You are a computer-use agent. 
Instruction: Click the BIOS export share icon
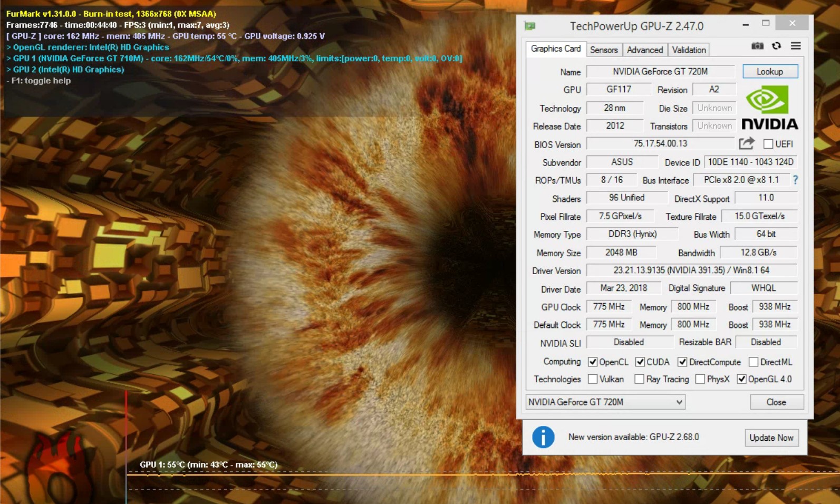pos(747,143)
